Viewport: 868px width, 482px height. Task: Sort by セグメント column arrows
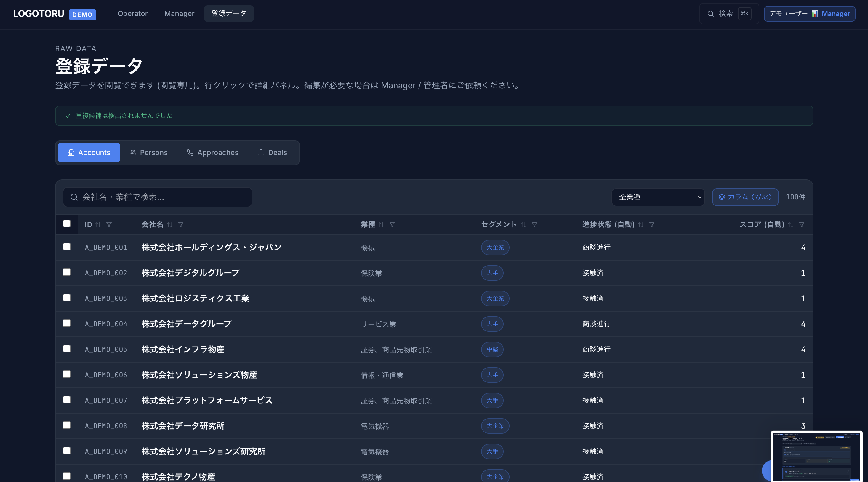[523, 224]
